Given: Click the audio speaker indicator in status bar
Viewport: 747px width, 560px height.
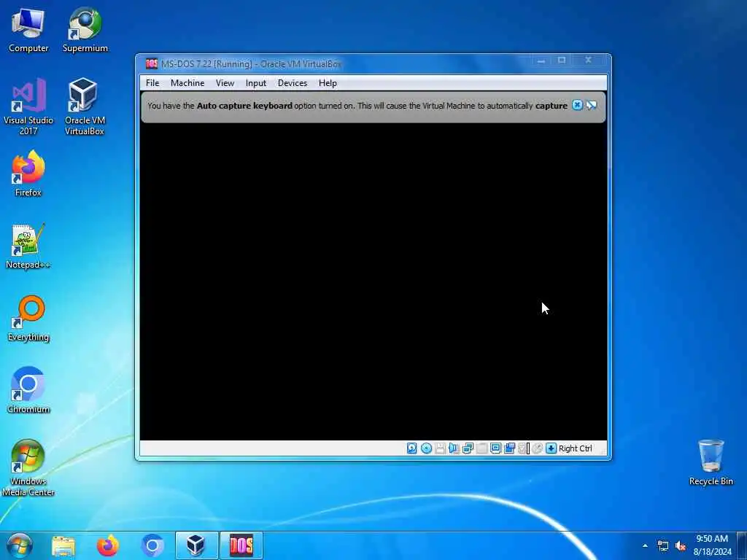Looking at the screenshot, I should pyautogui.click(x=453, y=448).
